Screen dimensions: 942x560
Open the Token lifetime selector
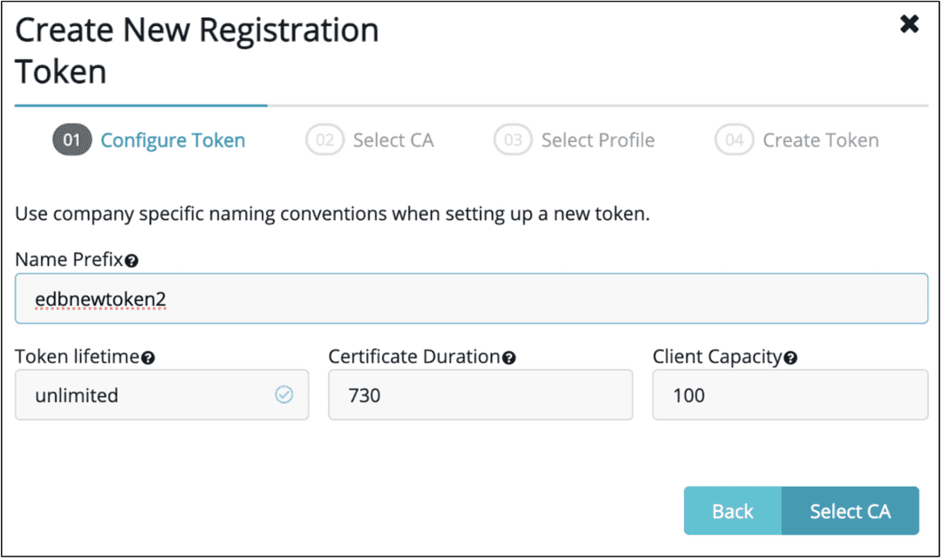point(161,394)
